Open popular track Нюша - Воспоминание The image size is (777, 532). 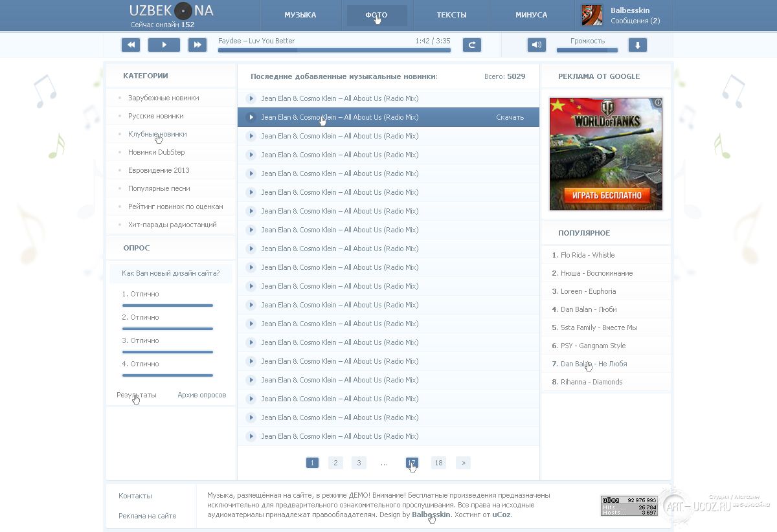point(597,273)
